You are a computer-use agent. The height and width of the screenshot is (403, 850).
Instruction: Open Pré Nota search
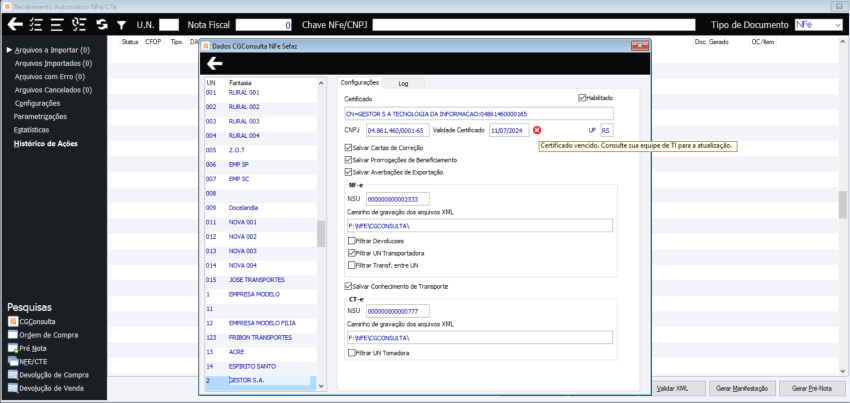click(13, 348)
